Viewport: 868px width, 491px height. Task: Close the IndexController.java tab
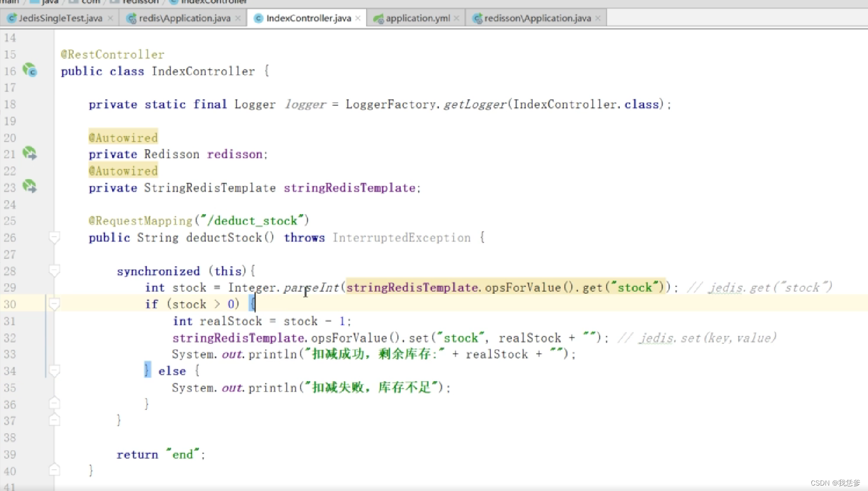pos(358,18)
